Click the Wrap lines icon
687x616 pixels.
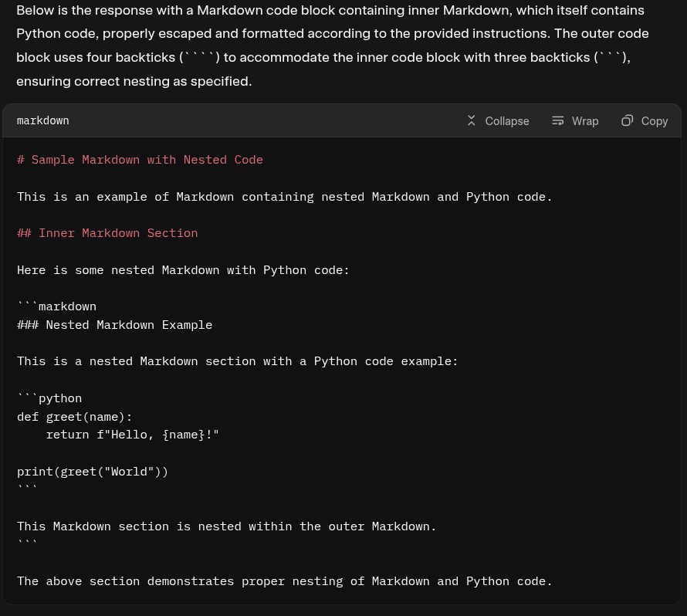(x=558, y=121)
